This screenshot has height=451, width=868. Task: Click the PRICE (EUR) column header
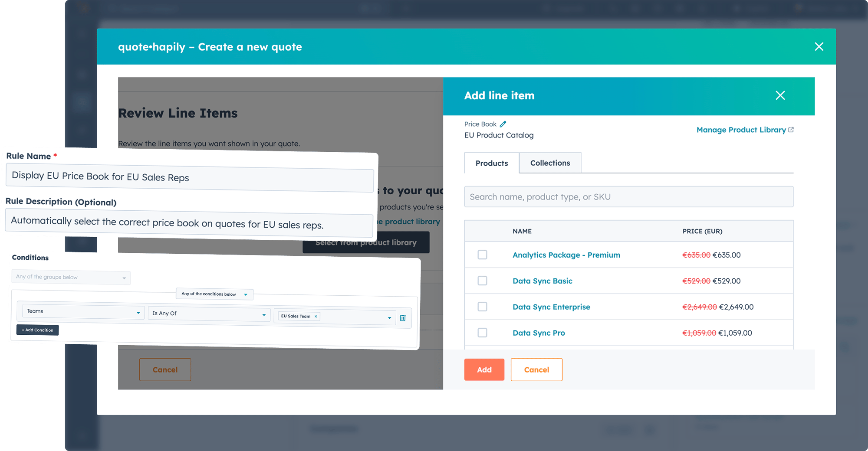[x=702, y=231]
